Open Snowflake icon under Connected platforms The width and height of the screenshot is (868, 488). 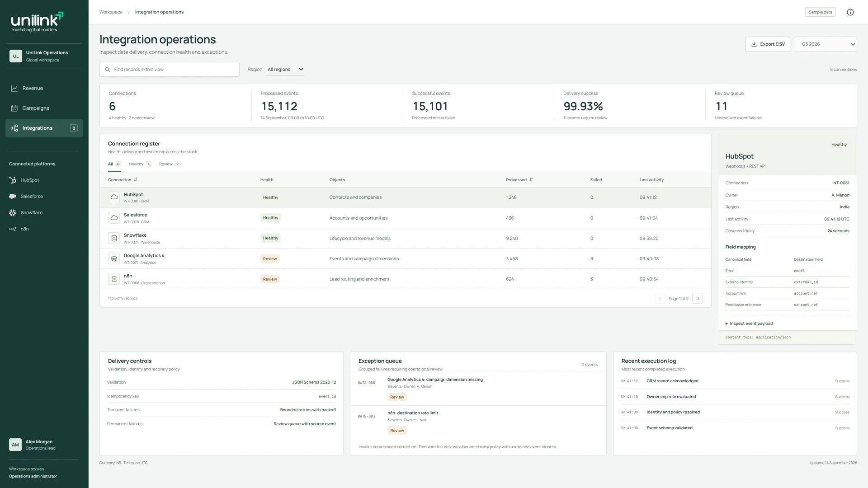click(x=13, y=212)
